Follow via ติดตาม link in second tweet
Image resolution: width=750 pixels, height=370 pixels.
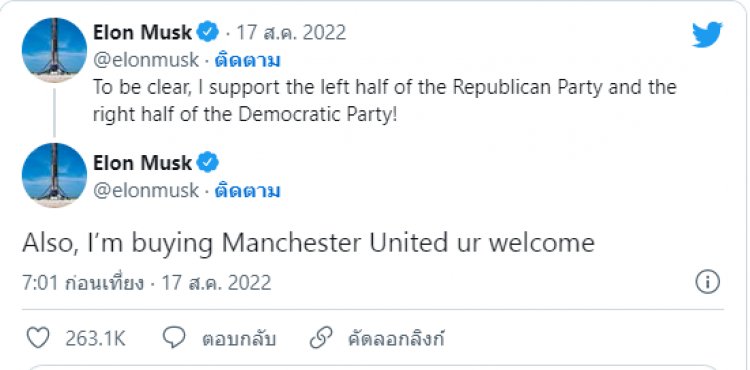(x=247, y=191)
